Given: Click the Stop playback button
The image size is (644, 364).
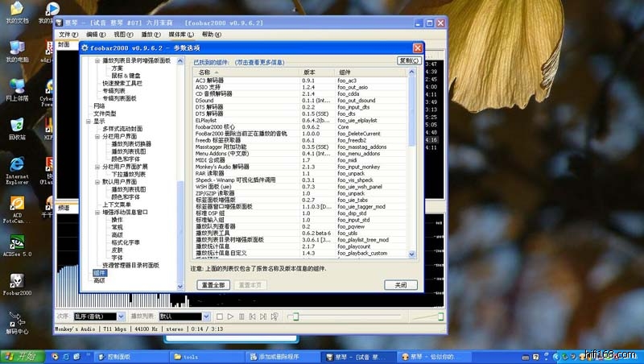Looking at the screenshot, I should tap(220, 316).
